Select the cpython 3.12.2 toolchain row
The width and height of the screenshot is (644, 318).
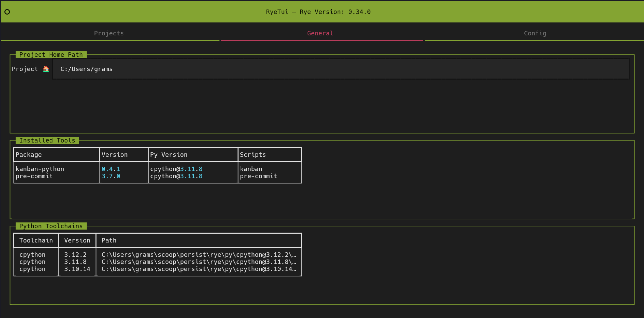(x=158, y=255)
